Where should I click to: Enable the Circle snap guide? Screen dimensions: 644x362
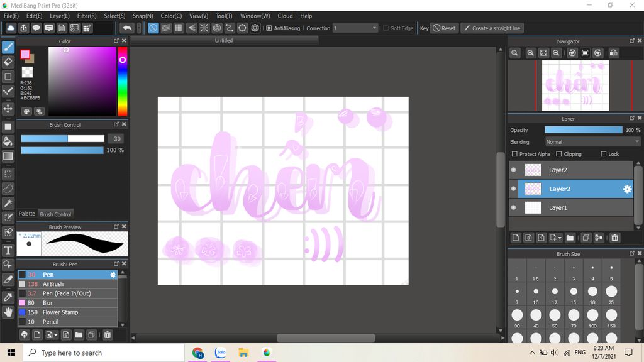(x=217, y=28)
